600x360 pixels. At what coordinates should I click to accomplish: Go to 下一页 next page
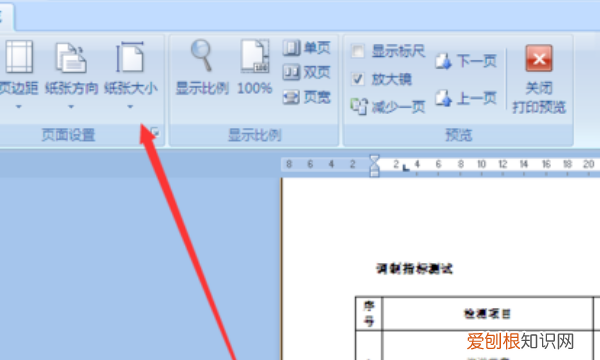tap(466, 61)
